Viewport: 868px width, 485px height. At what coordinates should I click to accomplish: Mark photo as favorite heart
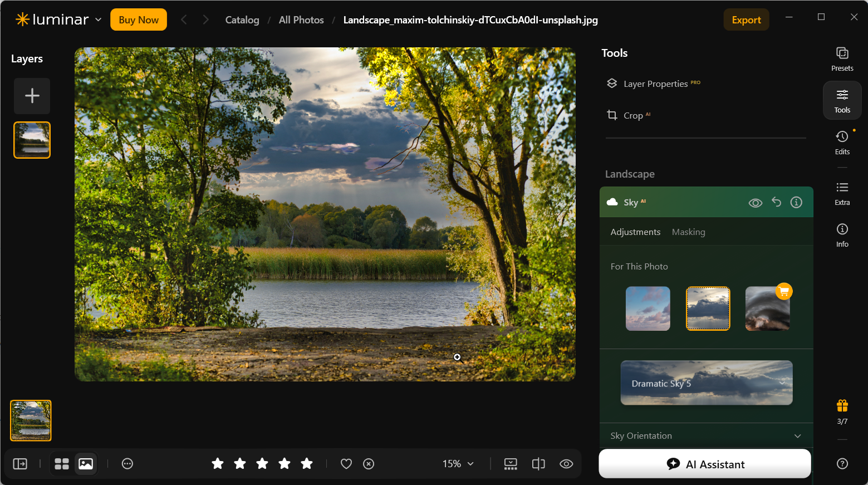(346, 464)
